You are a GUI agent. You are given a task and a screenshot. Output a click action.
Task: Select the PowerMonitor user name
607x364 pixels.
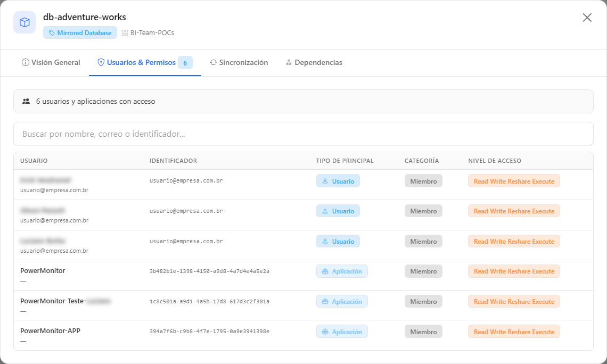click(43, 271)
